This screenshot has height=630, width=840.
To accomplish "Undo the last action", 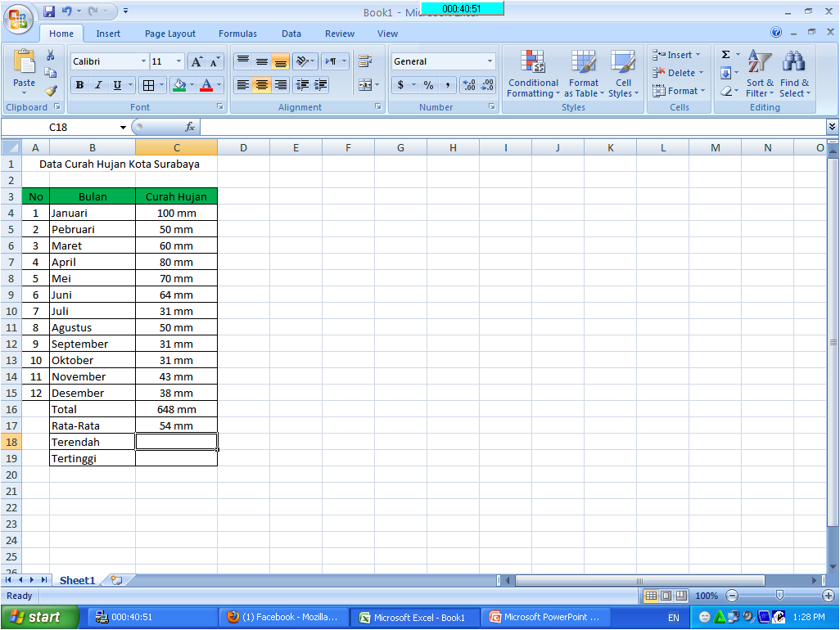I will pyautogui.click(x=66, y=11).
